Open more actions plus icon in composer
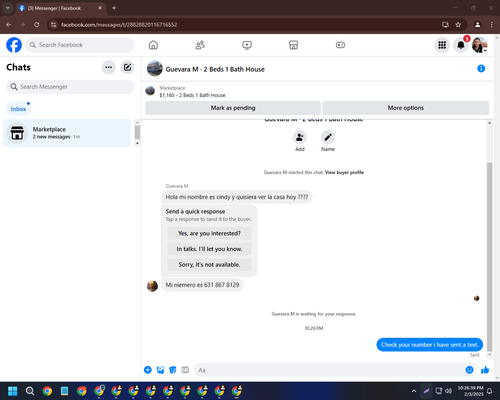 [x=148, y=370]
